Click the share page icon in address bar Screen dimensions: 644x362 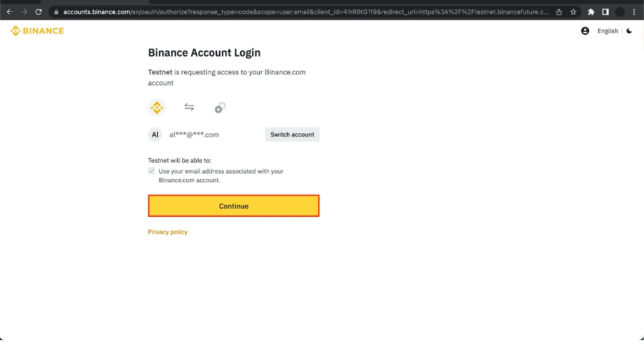(559, 12)
